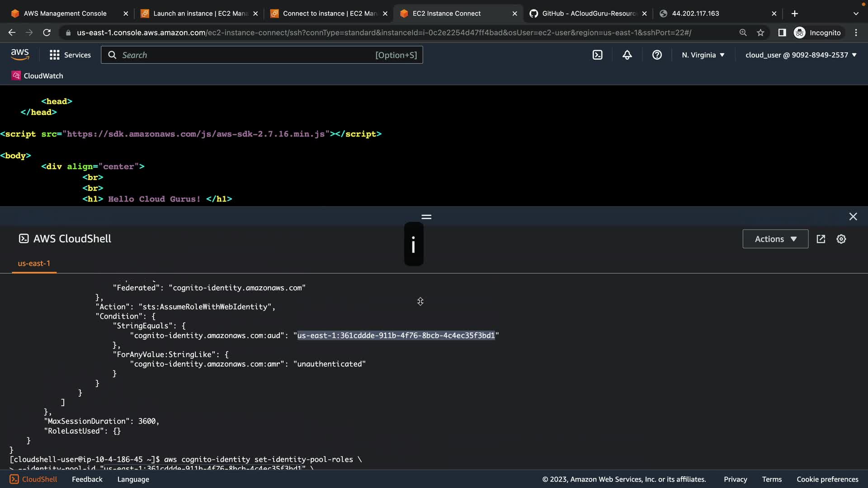Expand the cloud_user account menu
This screenshot has height=488, width=868.
(x=801, y=55)
